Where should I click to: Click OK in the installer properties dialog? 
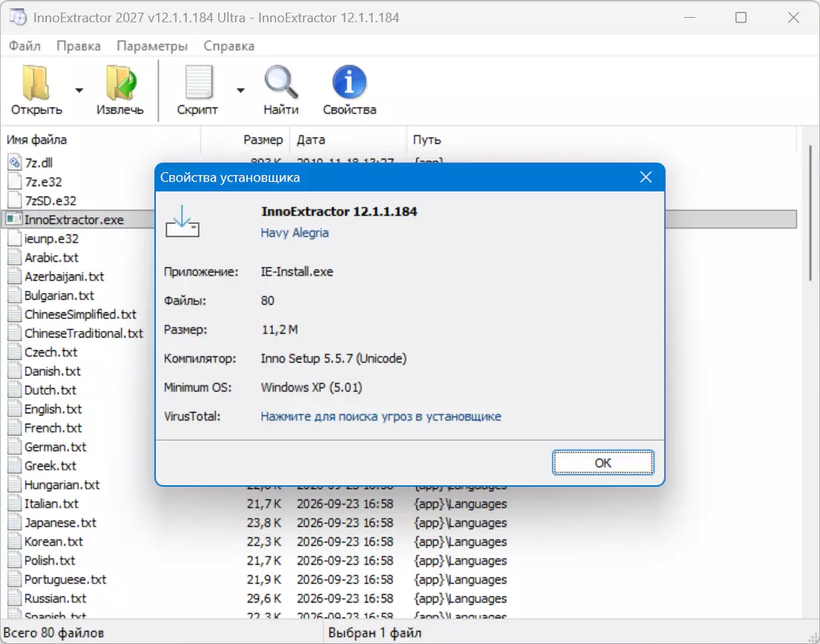click(603, 463)
